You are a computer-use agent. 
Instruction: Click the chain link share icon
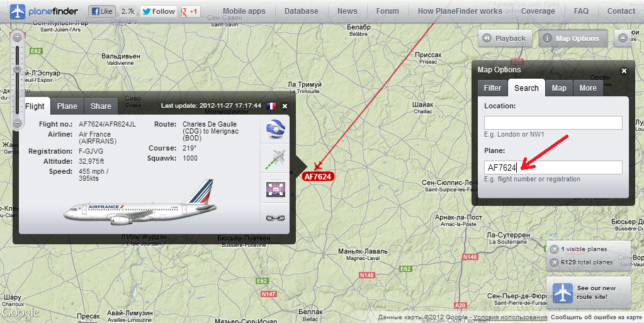(276, 218)
